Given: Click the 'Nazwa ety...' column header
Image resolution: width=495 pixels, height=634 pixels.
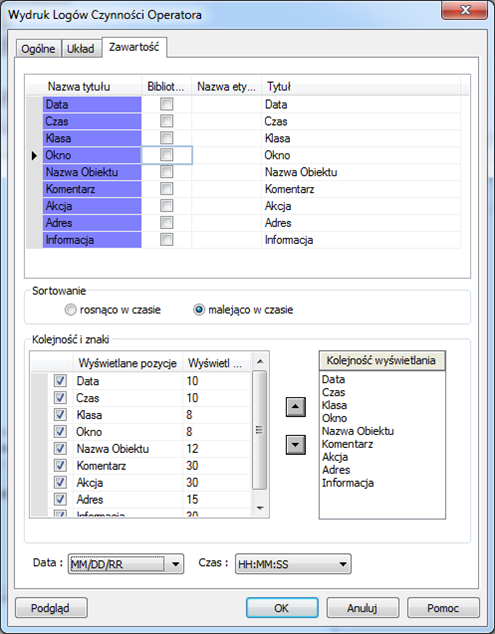Looking at the screenshot, I should 226,87.
